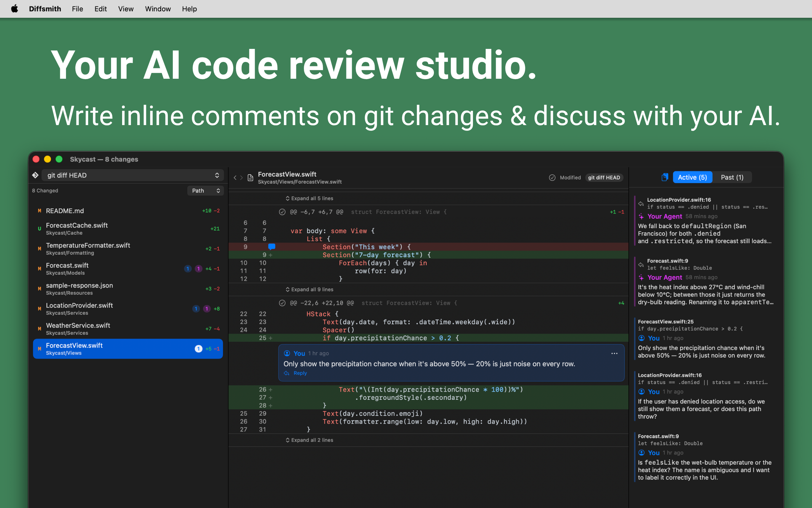Image resolution: width=812 pixels, height=508 pixels.
Task: Click reply arrow icon on Forecast.swift:9 agent comment
Action: coord(641,265)
